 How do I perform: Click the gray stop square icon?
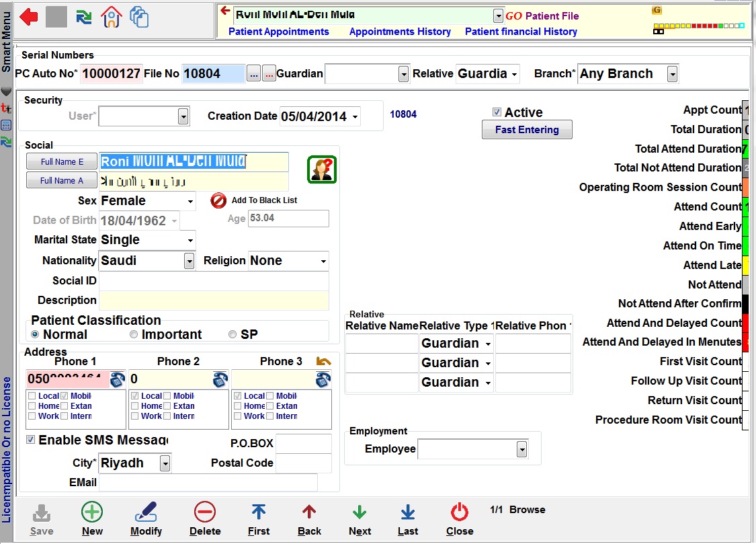click(56, 17)
